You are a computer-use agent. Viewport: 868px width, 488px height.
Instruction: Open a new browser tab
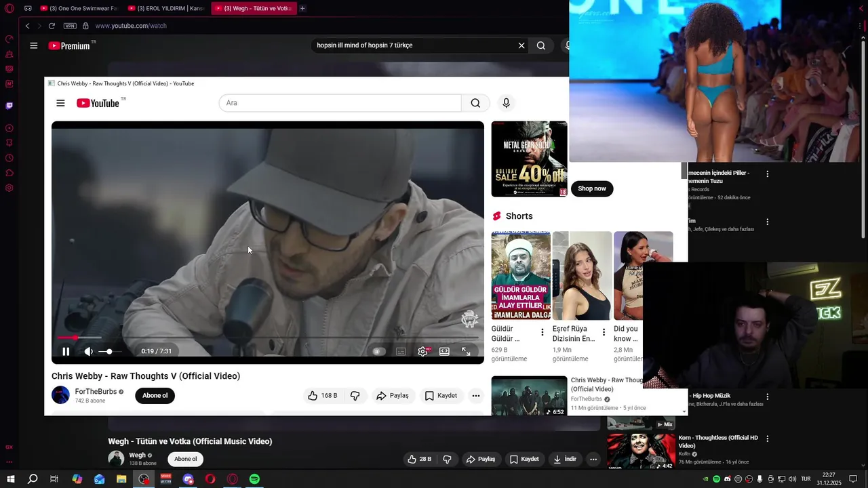point(302,8)
